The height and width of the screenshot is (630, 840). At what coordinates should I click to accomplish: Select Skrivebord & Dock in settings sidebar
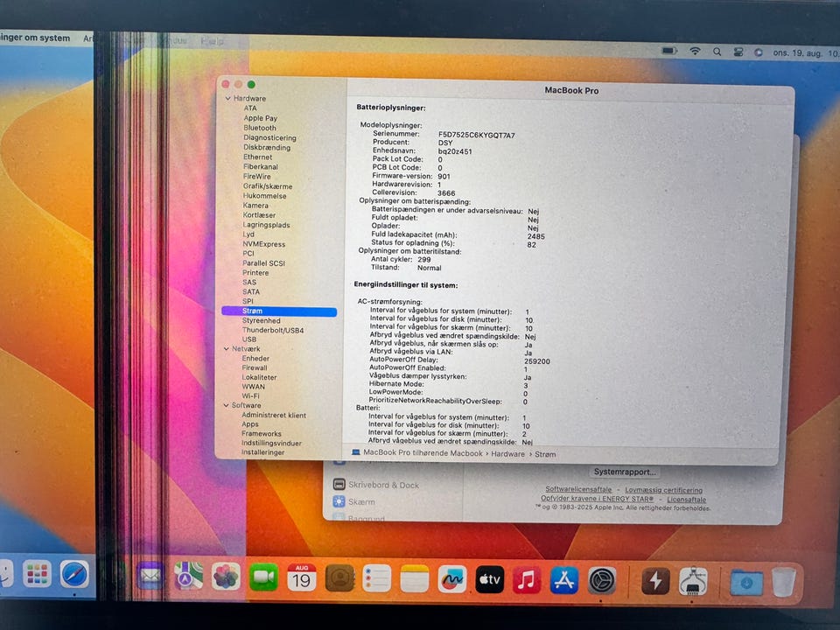[376, 485]
